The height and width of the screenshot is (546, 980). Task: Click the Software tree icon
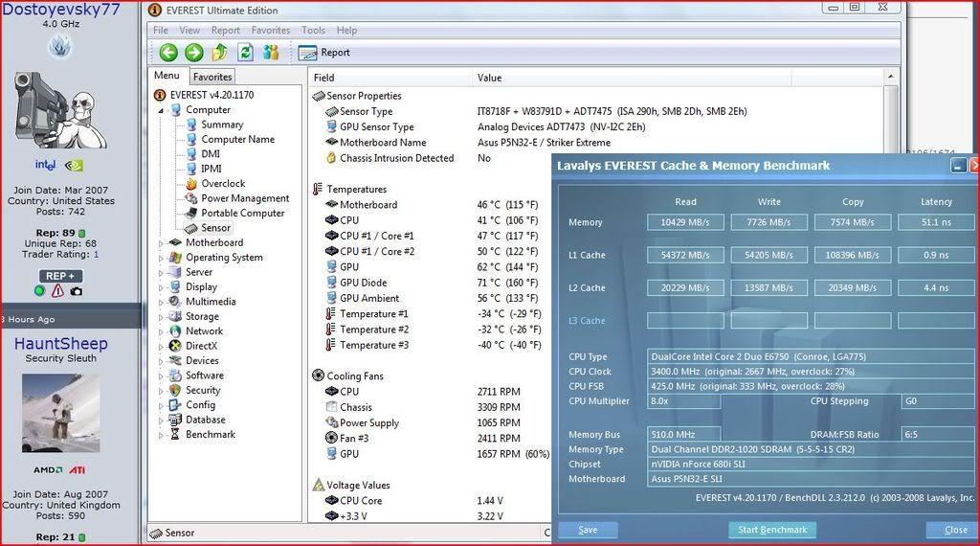tap(176, 375)
